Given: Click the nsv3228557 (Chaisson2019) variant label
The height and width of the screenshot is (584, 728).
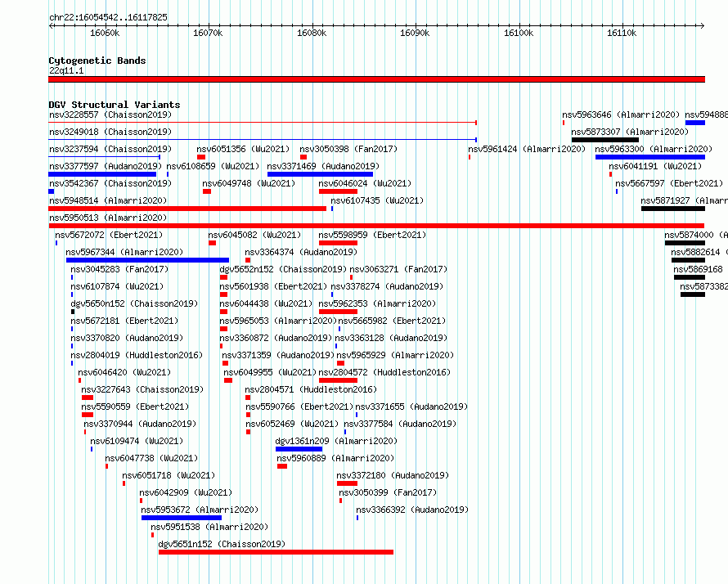Looking at the screenshot, I should point(110,115).
